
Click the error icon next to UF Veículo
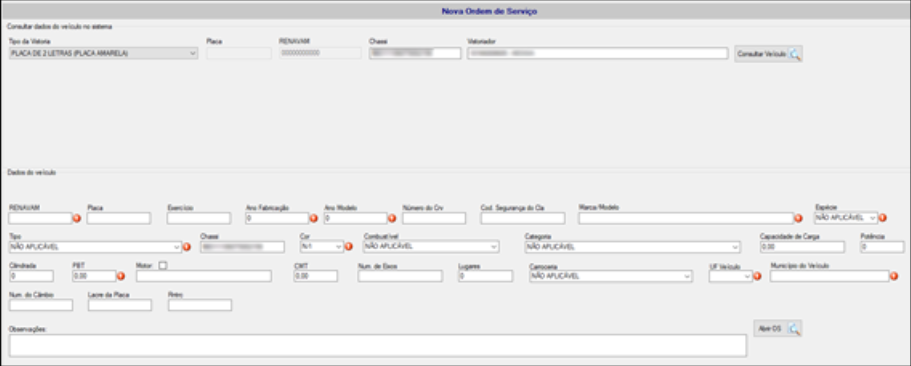[757, 277]
